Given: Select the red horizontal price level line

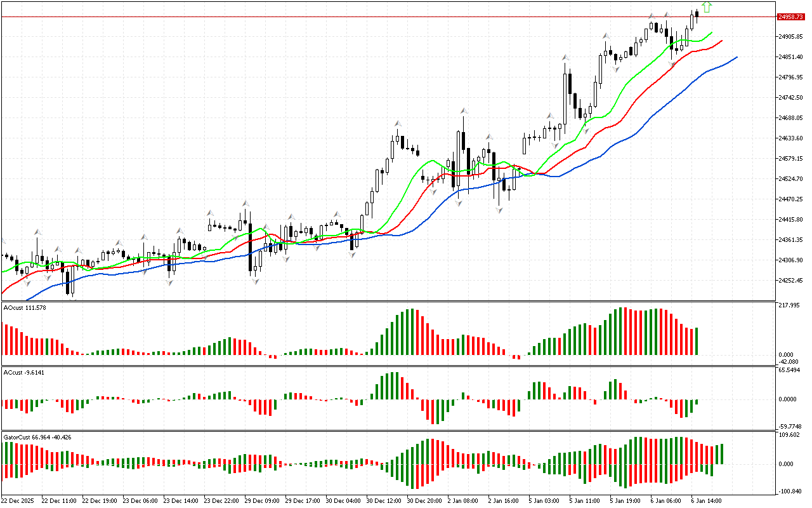Looking at the screenshot, I should click(x=381, y=17).
